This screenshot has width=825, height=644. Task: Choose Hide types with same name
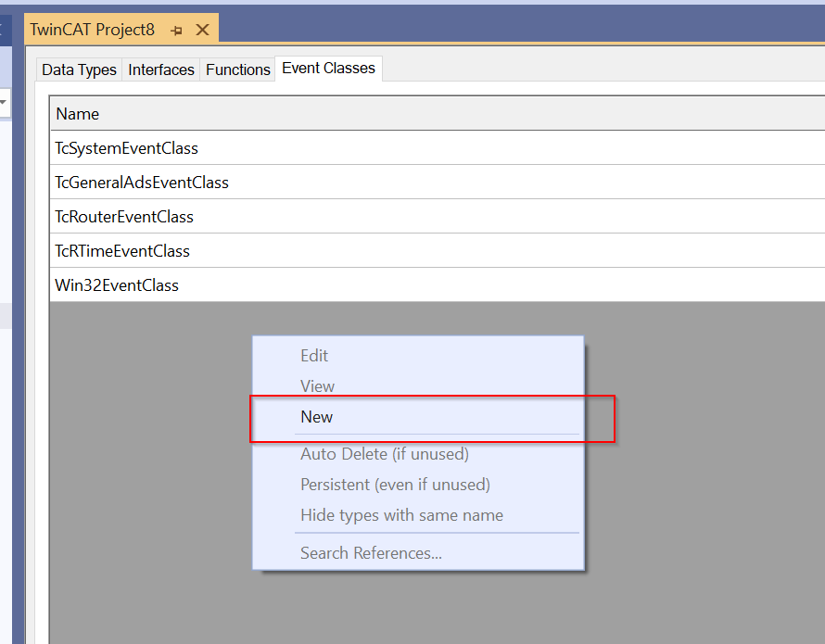pyautogui.click(x=418, y=514)
